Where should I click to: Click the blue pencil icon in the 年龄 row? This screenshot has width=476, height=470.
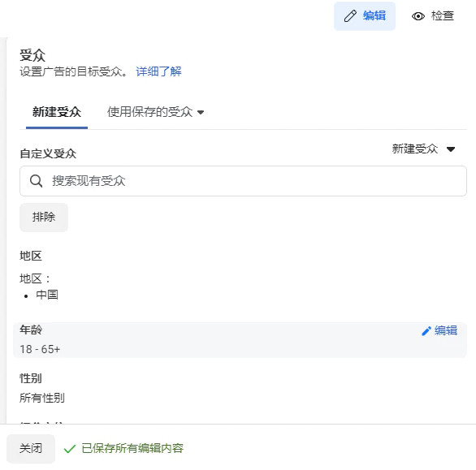(426, 331)
